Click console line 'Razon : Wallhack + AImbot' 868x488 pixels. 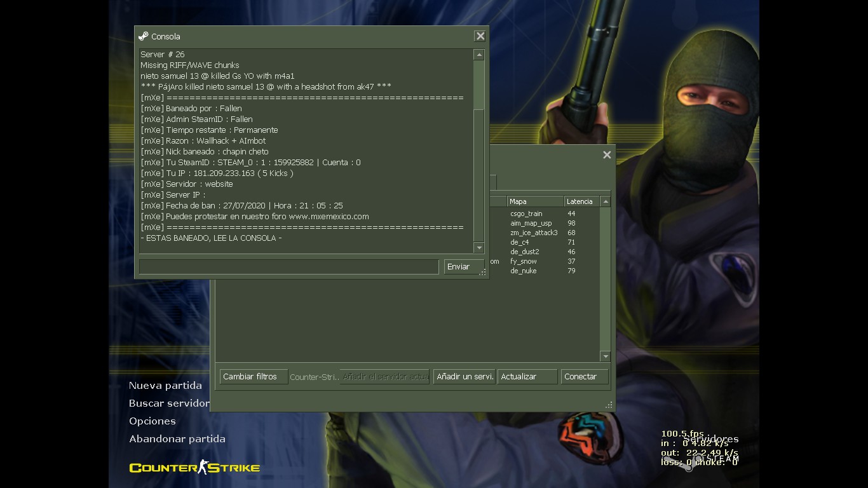[x=203, y=141]
